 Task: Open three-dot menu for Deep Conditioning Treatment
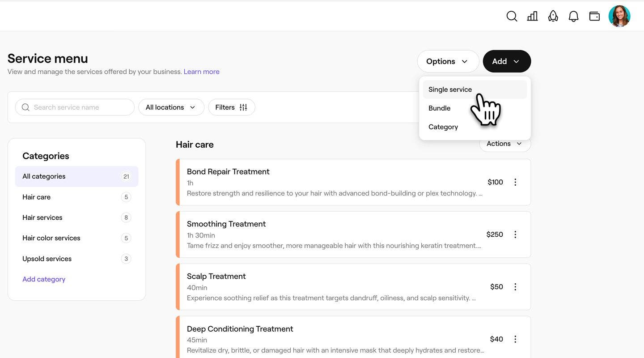click(x=515, y=339)
